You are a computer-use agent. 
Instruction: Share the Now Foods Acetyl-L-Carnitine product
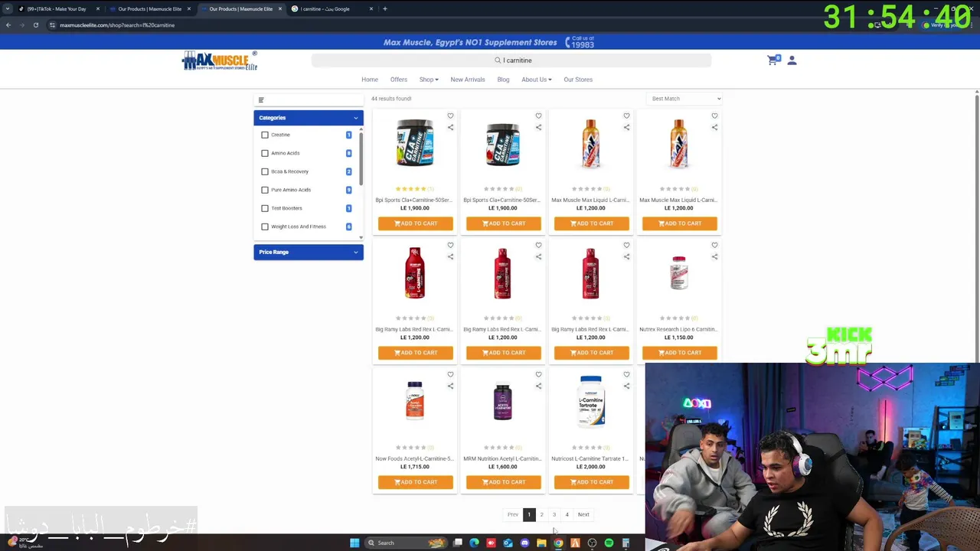(x=450, y=386)
